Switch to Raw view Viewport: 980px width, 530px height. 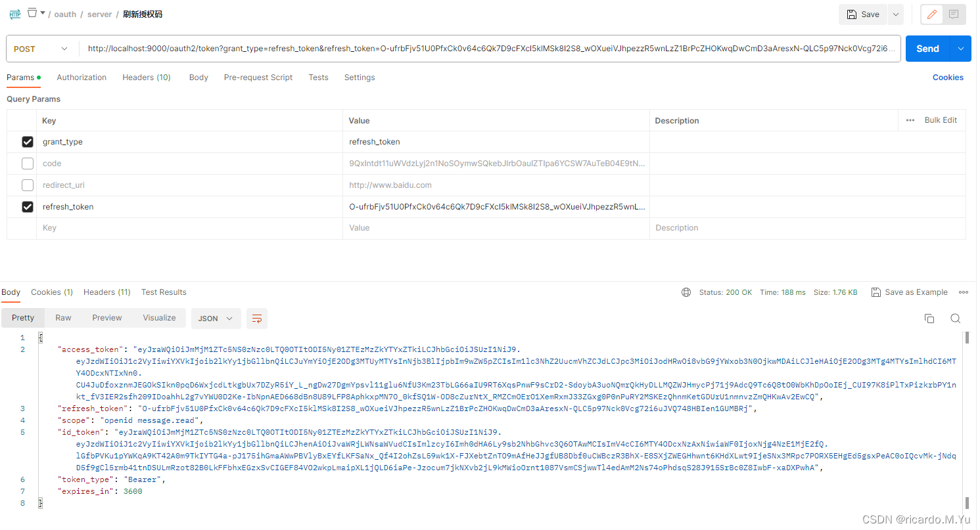coord(63,318)
